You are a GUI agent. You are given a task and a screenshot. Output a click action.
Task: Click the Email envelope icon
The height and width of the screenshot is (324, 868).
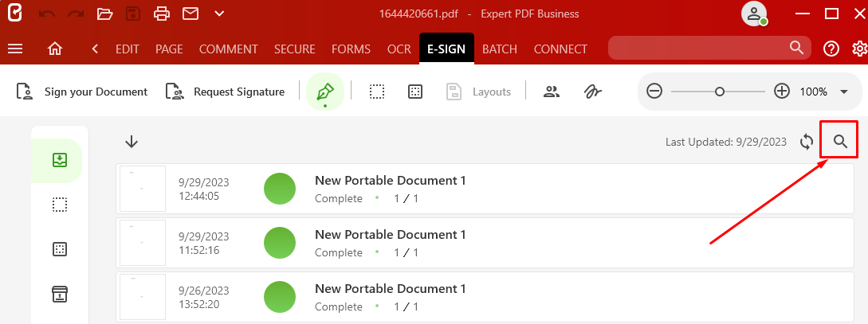click(x=190, y=14)
